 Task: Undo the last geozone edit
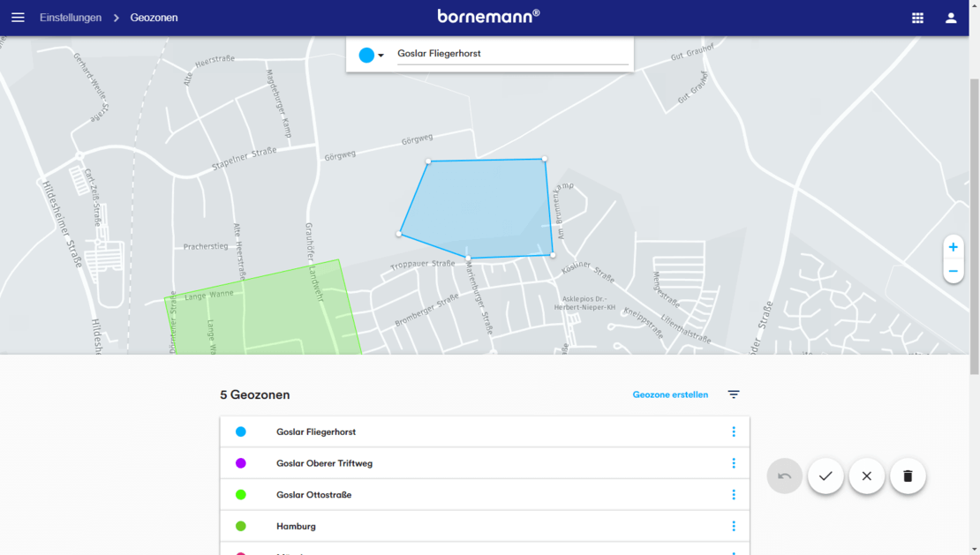(x=784, y=476)
